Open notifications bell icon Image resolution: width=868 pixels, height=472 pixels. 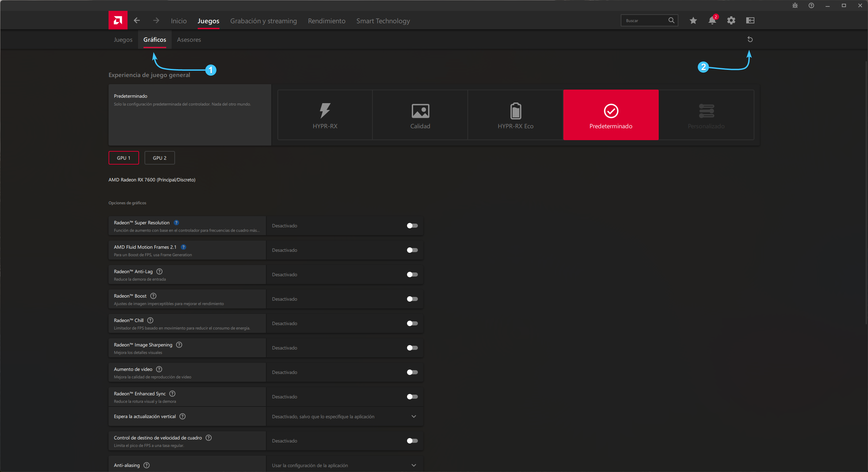pyautogui.click(x=712, y=20)
